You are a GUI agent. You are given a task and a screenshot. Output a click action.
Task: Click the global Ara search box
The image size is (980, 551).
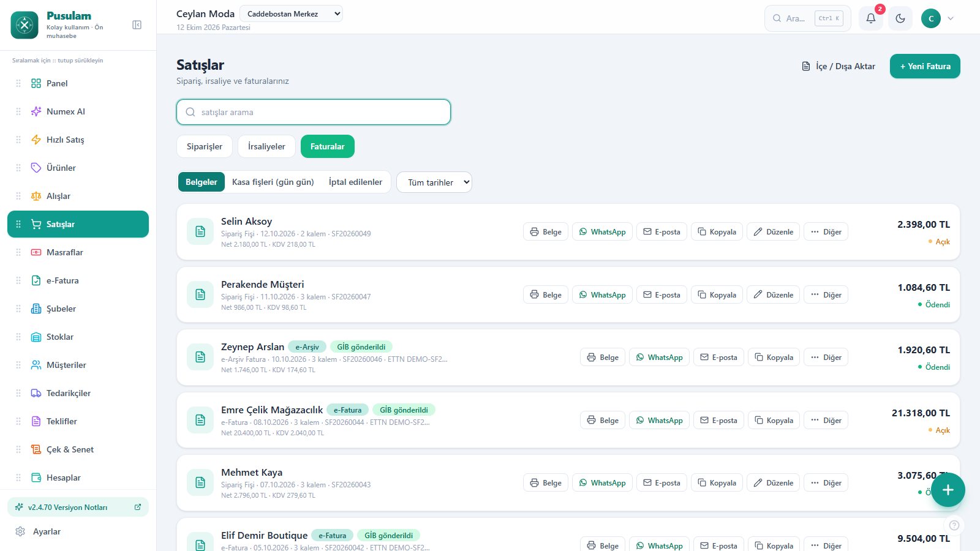point(807,18)
